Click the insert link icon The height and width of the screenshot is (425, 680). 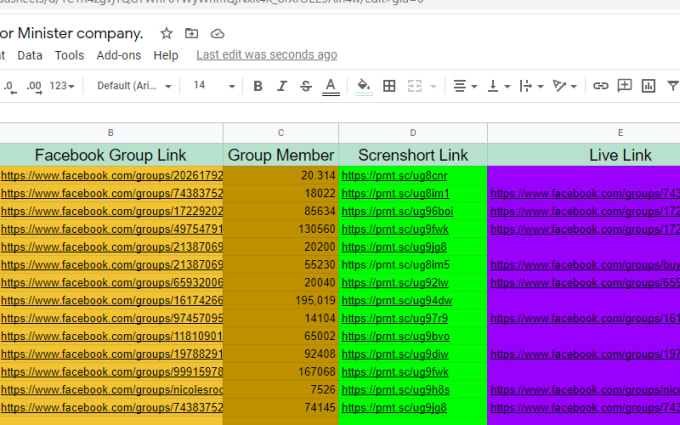pyautogui.click(x=600, y=86)
